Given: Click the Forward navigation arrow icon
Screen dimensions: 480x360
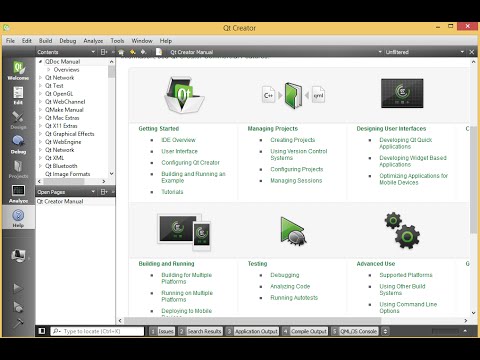Looking at the screenshot, I should click(x=143, y=52).
